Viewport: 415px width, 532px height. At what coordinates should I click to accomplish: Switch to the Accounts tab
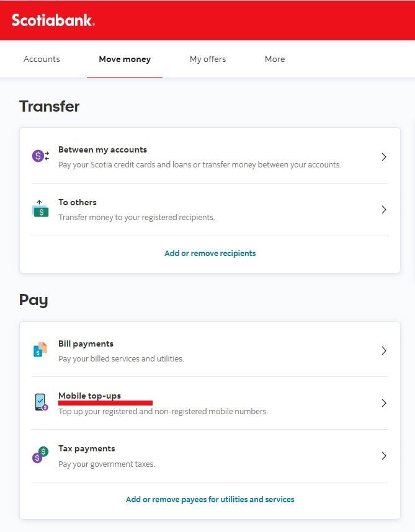[42, 59]
